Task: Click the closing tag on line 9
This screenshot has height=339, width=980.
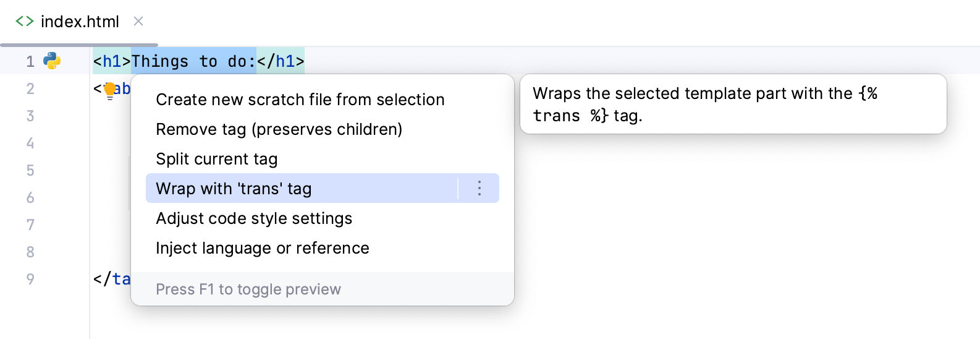Action: click(x=112, y=279)
